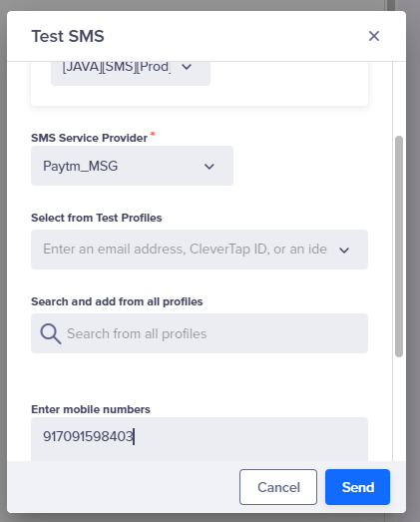Click the Select from Test Profiles label

(x=97, y=218)
